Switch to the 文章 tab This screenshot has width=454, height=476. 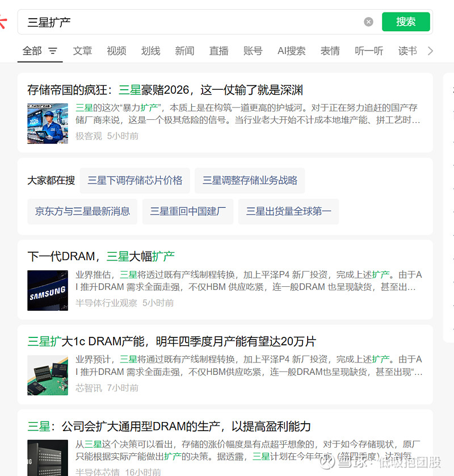(x=82, y=51)
